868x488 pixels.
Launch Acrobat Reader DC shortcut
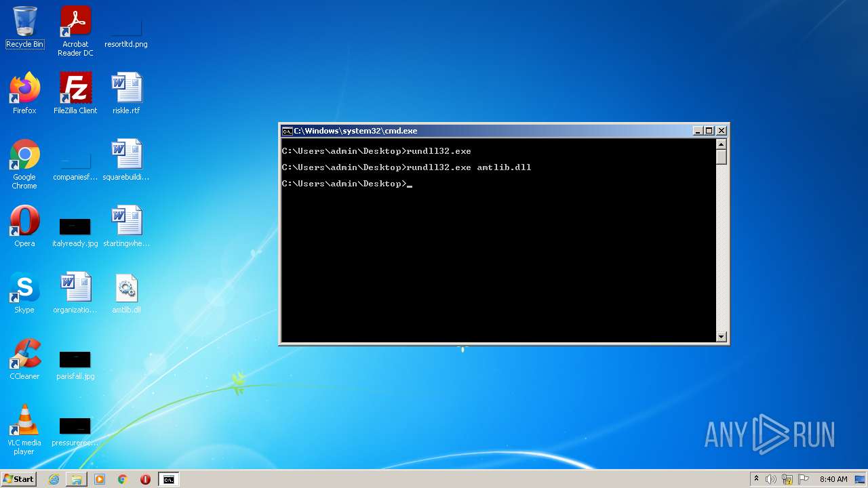point(75,31)
